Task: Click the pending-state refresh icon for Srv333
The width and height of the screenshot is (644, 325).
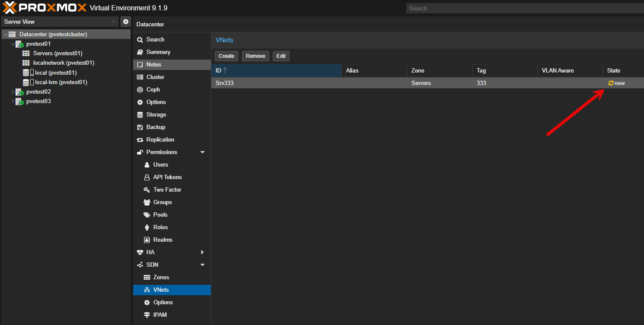Action: pyautogui.click(x=611, y=83)
